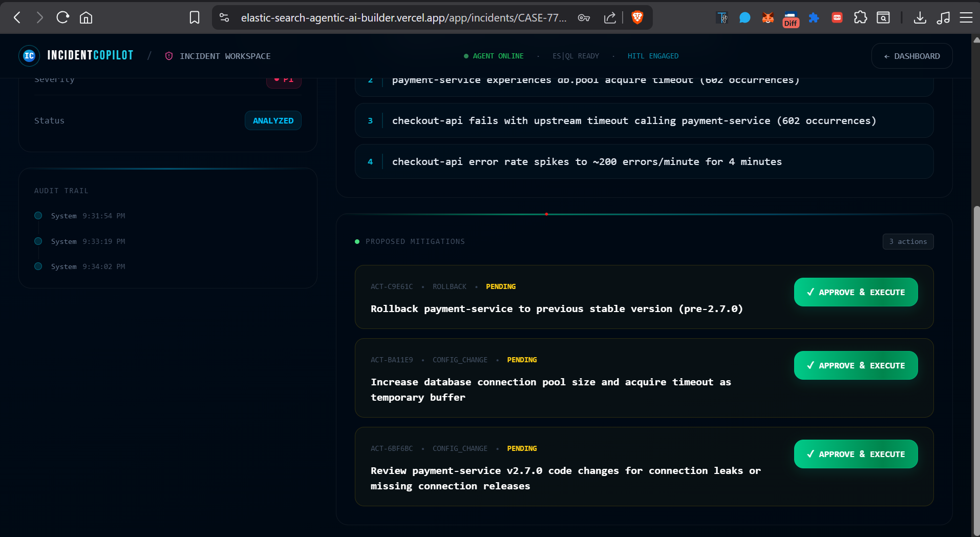Go to browser home page icon
The width and height of the screenshot is (980, 537).
point(86,17)
